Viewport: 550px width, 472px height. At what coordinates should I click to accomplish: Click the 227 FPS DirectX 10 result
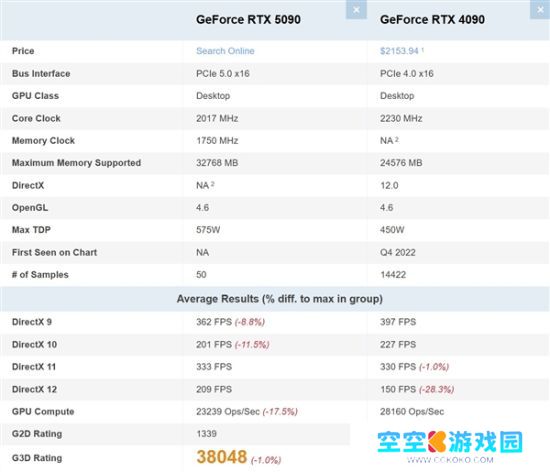click(x=398, y=345)
